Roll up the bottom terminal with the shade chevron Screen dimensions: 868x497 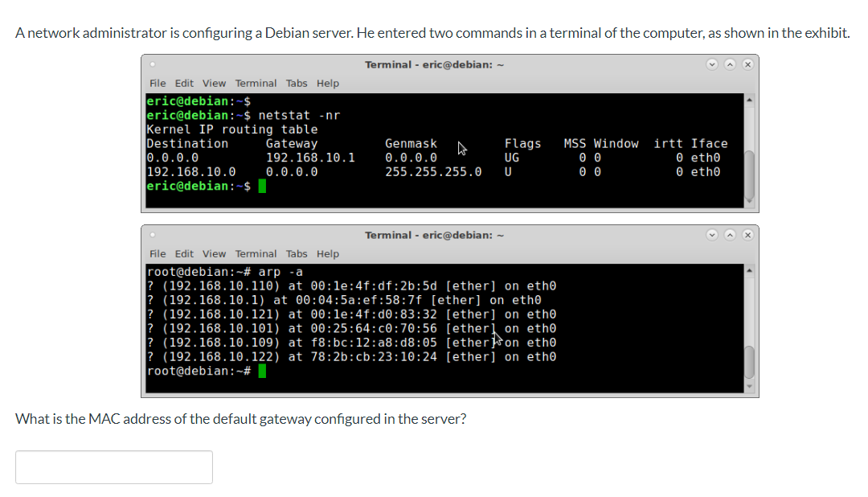pos(712,235)
